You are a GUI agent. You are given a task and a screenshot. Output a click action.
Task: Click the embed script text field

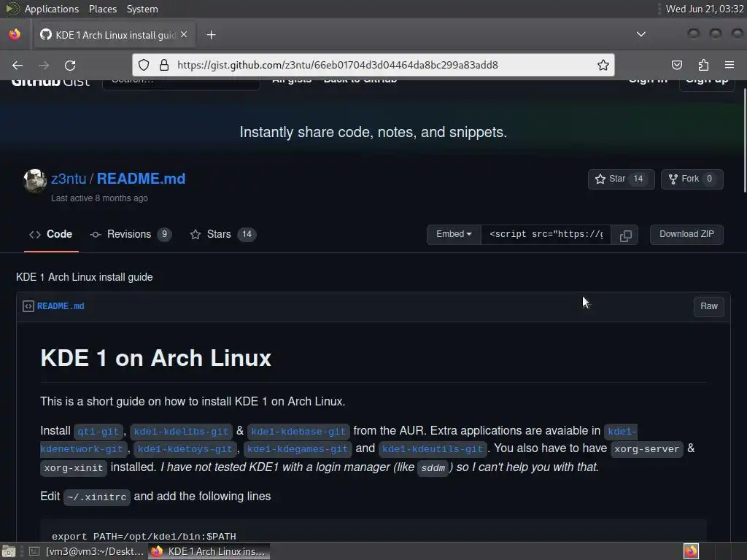(546, 234)
